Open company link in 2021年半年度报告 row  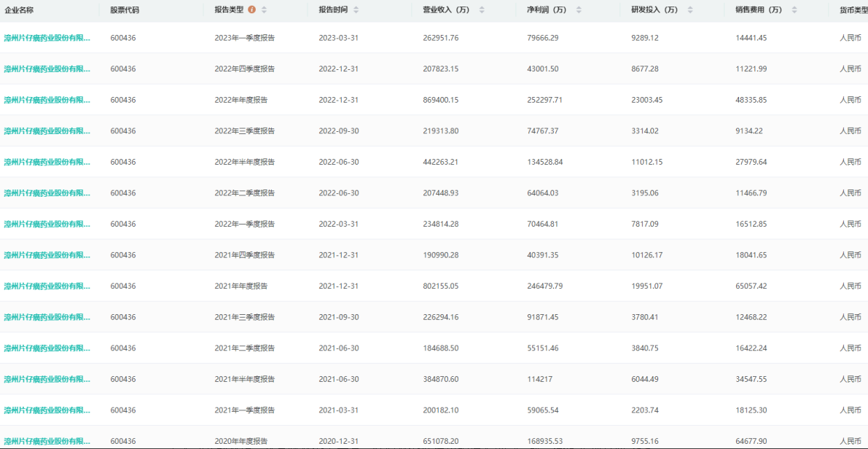47,379
